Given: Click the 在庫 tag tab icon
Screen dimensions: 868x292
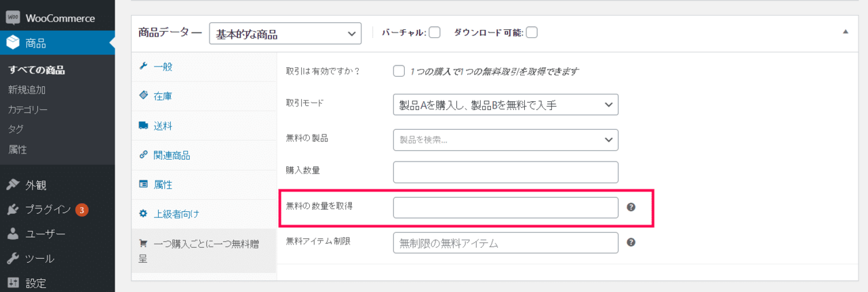Looking at the screenshot, I should pos(143,96).
